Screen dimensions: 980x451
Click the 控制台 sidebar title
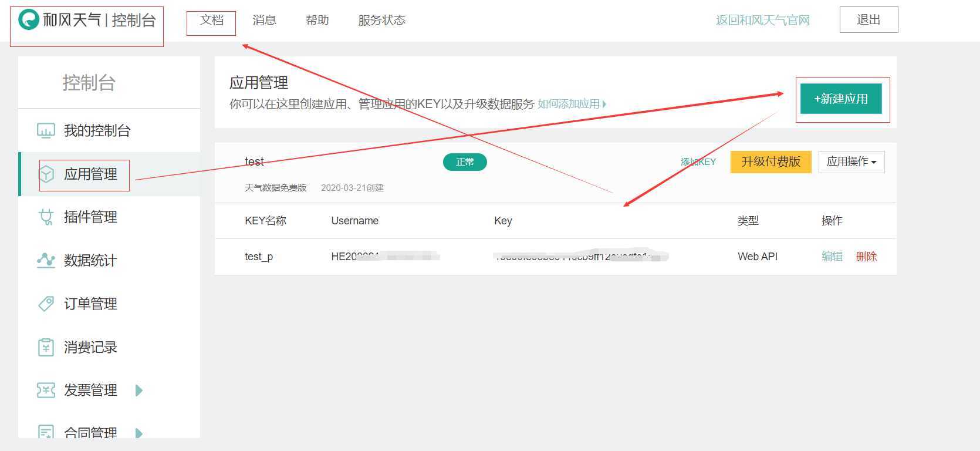click(x=89, y=83)
